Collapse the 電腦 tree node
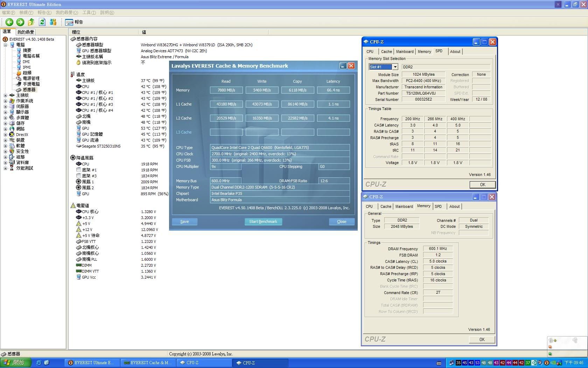The image size is (588, 368). [x=5, y=45]
